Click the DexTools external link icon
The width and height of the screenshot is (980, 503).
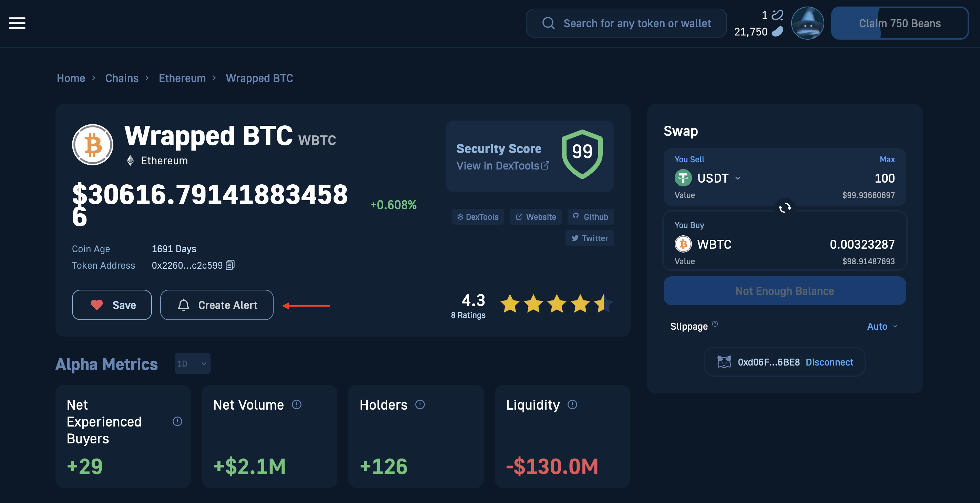[546, 164]
